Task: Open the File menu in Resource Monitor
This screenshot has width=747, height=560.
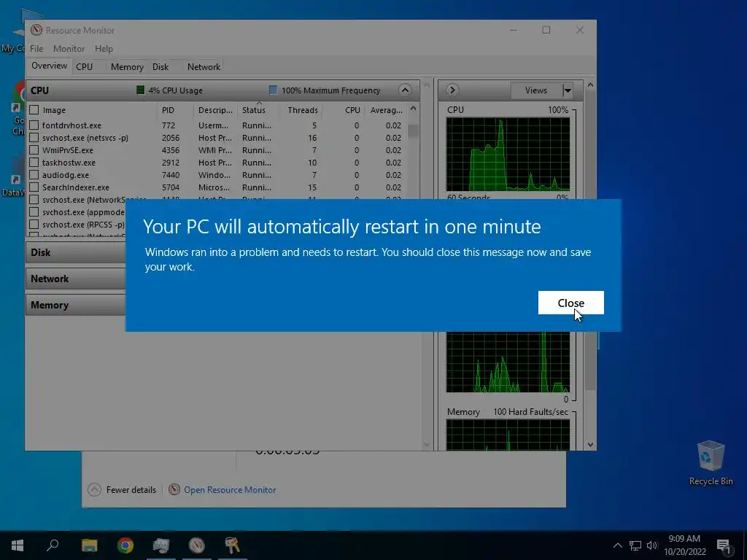Action: (36, 49)
